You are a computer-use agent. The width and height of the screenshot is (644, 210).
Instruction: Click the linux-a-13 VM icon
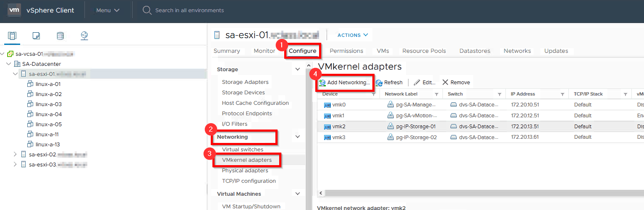point(30,145)
